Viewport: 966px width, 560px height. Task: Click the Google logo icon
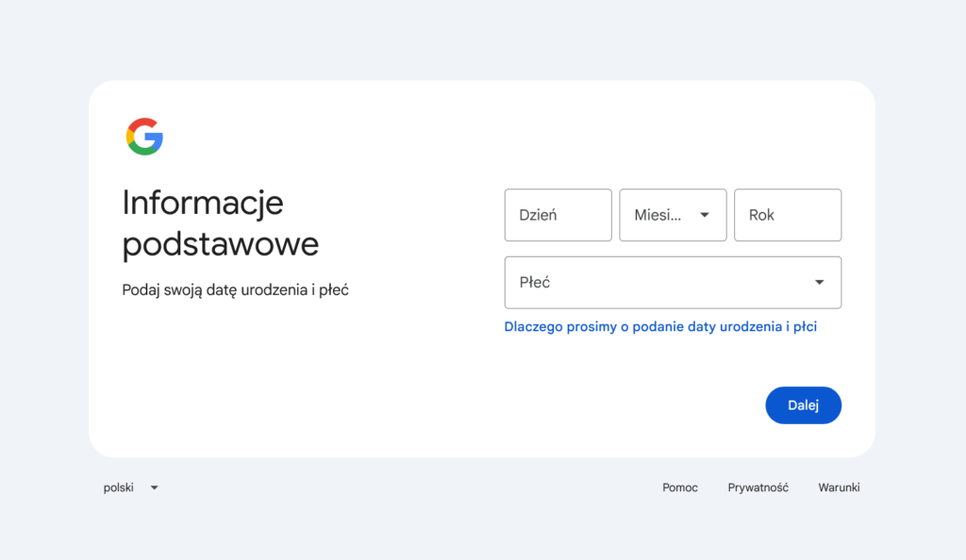(x=144, y=137)
